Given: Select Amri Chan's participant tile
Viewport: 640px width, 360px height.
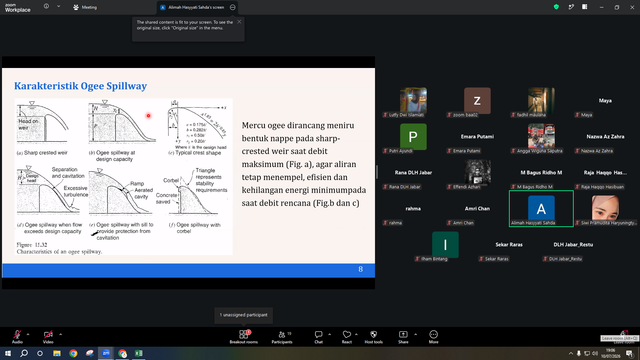Looking at the screenshot, I should tap(477, 209).
